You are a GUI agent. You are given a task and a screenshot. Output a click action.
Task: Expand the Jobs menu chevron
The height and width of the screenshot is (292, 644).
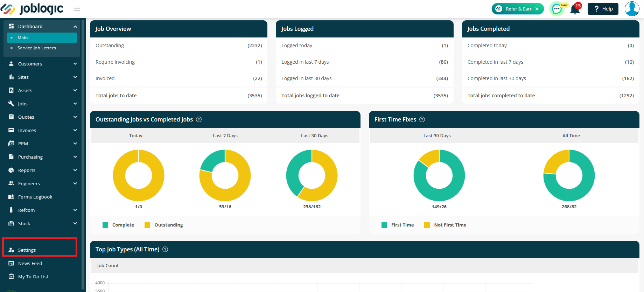(75, 104)
